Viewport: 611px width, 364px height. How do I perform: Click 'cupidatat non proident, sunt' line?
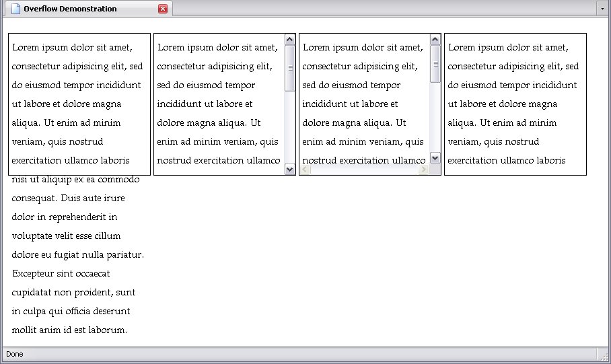point(73,293)
